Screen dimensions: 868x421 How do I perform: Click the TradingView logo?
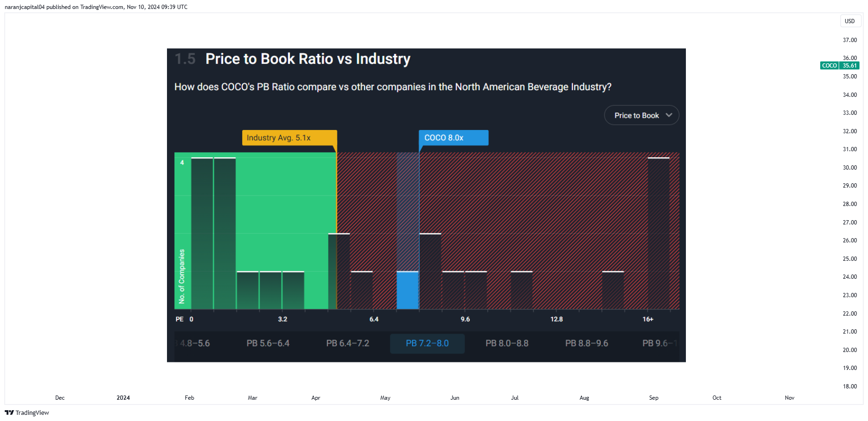point(27,412)
